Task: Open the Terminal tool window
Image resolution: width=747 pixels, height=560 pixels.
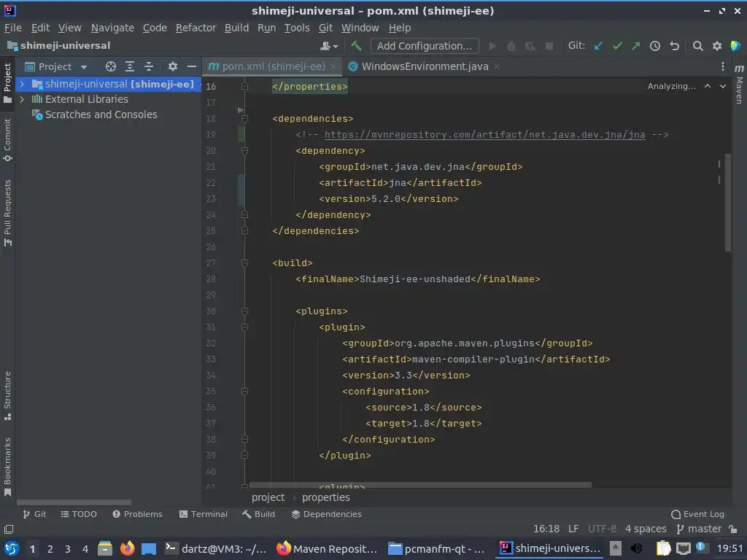Action: click(x=204, y=514)
